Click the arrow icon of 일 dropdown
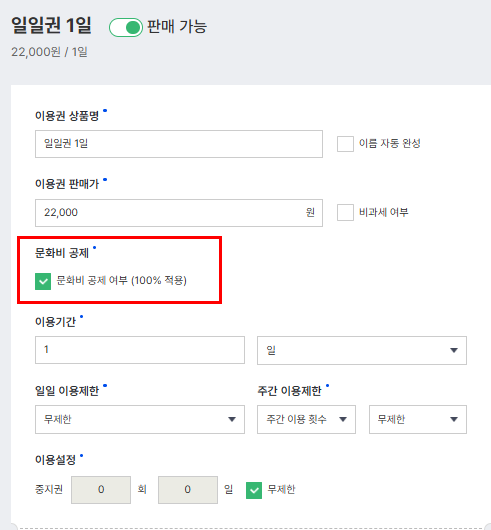Image resolution: width=491 pixels, height=530 pixels. coord(454,351)
